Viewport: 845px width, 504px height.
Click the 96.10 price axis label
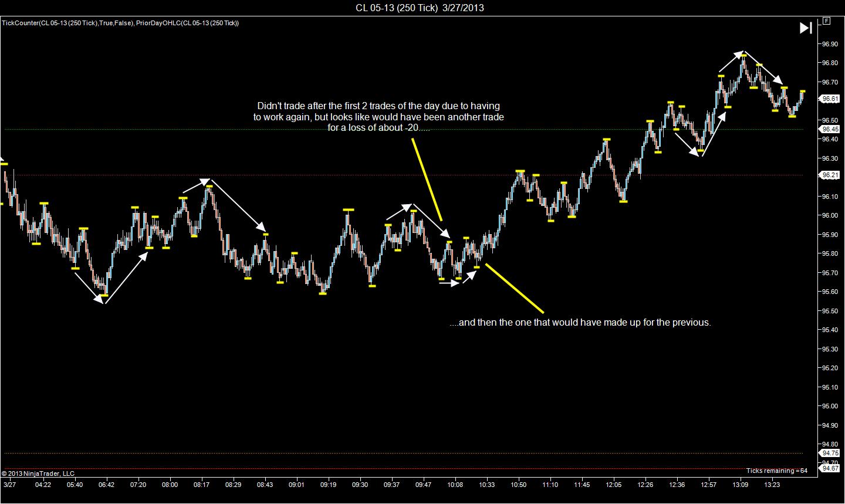830,196
